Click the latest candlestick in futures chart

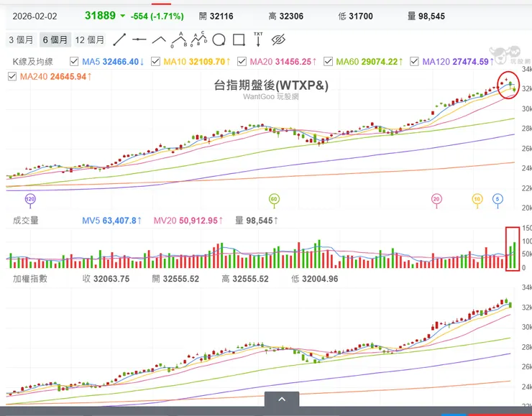[x=514, y=90]
